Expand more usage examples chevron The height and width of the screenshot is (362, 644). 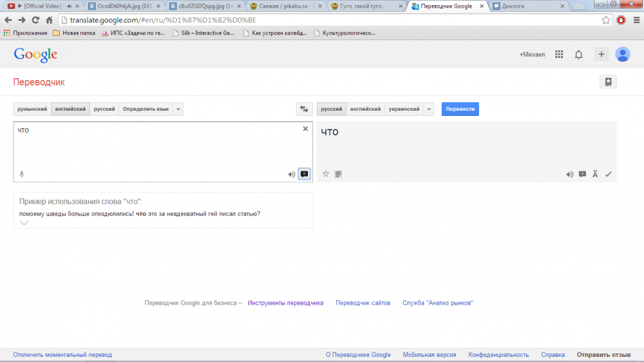tap(24, 223)
